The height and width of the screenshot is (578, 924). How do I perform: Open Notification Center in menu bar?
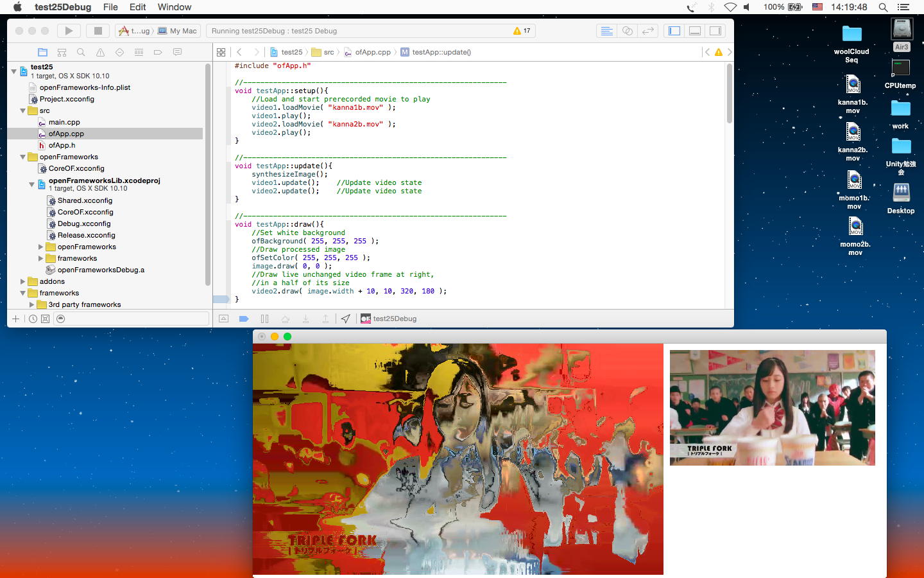point(903,7)
